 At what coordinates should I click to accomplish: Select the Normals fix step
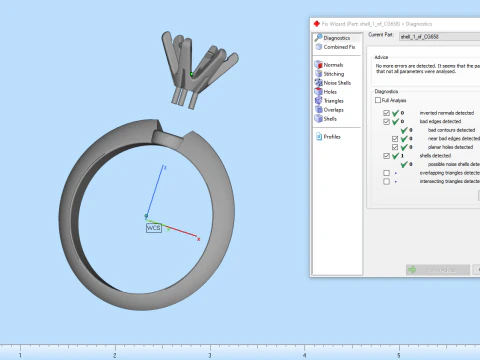pyautogui.click(x=329, y=65)
